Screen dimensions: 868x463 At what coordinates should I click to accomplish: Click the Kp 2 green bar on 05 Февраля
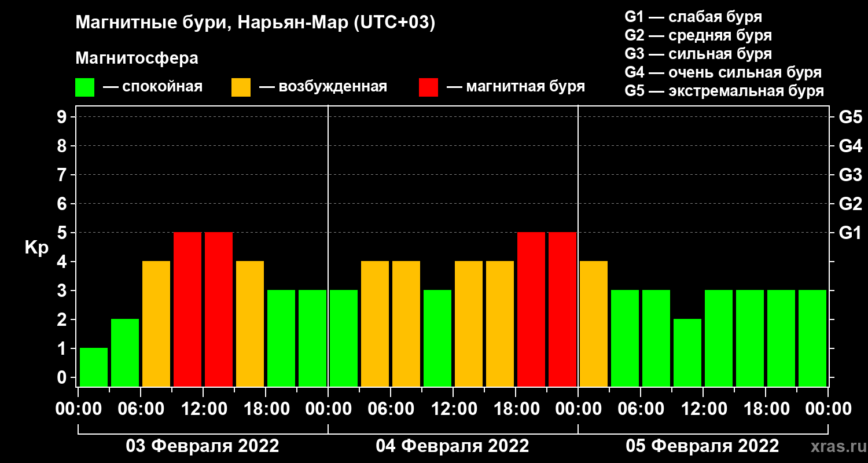[687, 352]
